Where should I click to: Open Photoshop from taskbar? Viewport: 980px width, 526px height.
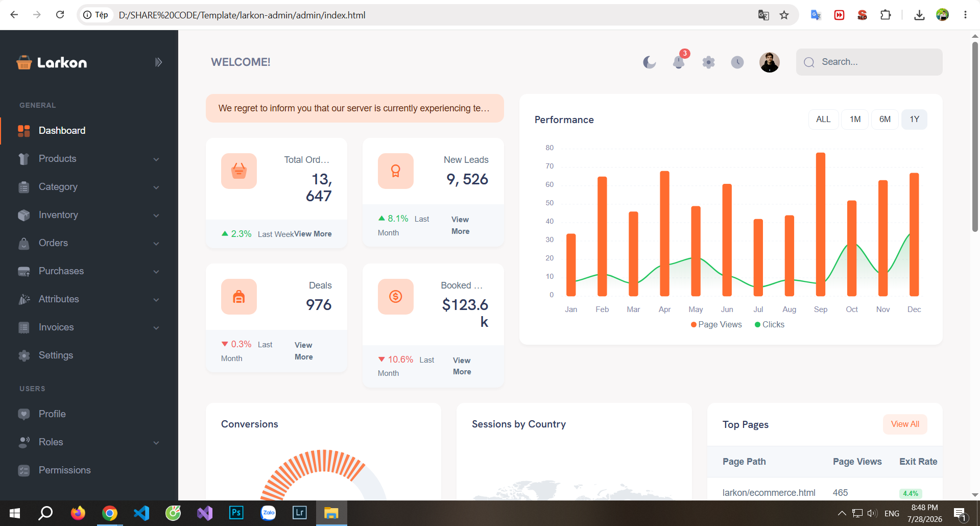click(x=236, y=513)
